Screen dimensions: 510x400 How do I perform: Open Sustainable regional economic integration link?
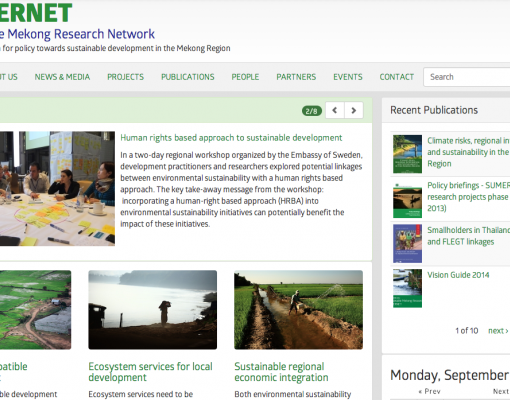(281, 372)
